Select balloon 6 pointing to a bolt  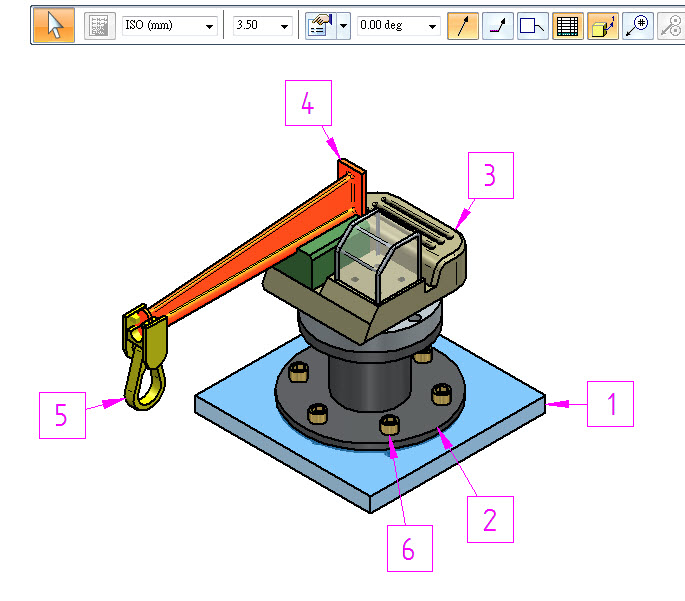click(x=410, y=549)
